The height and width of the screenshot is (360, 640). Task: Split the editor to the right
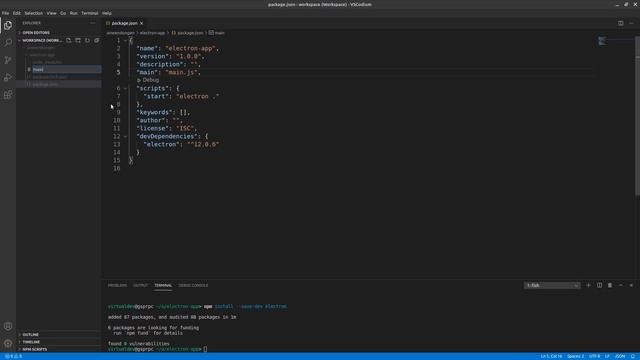(x=620, y=23)
